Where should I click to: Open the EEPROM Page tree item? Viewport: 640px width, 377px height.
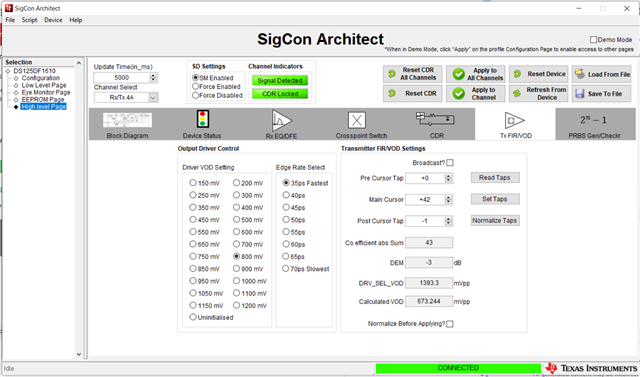click(42, 99)
